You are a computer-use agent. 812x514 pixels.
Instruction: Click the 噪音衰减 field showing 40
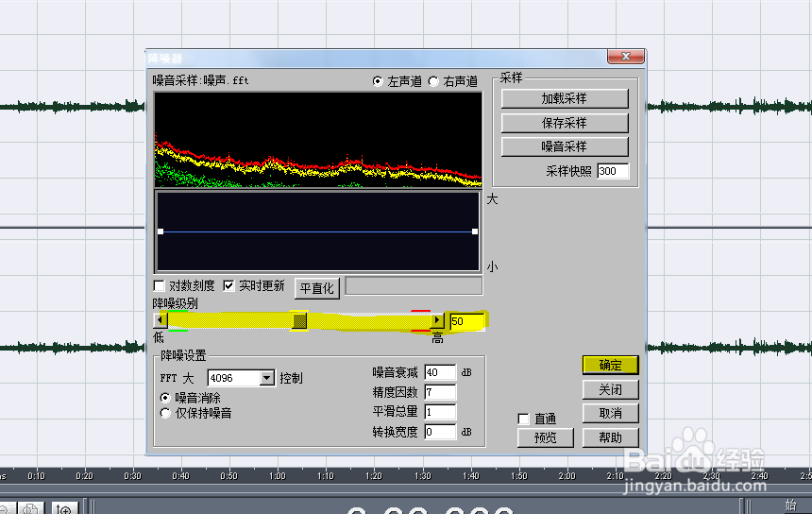(440, 372)
